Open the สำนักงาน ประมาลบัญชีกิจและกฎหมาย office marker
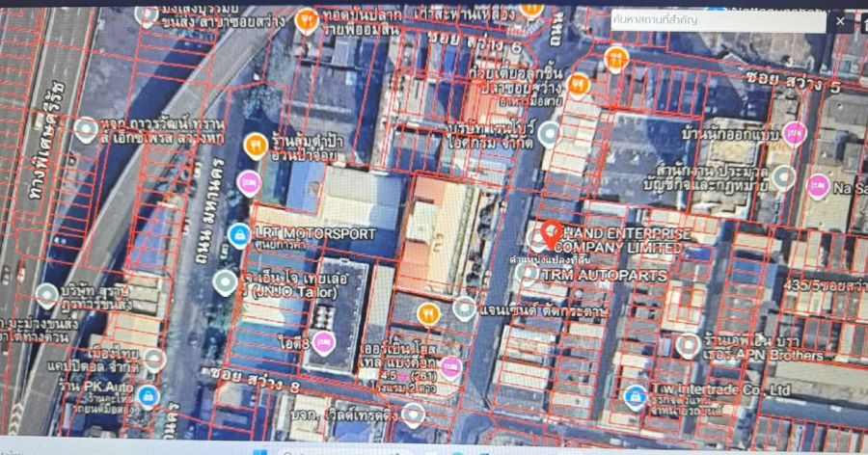Viewport: 868px width, 455px height. [784, 176]
